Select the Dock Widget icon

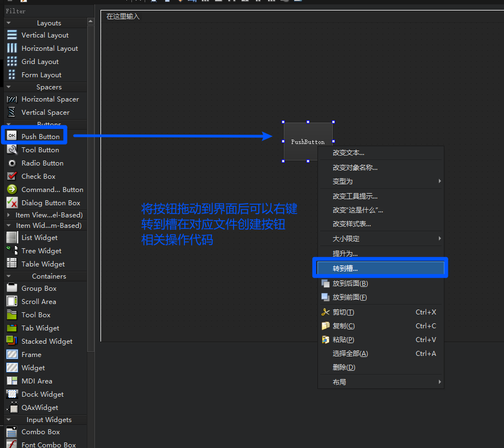point(12,394)
